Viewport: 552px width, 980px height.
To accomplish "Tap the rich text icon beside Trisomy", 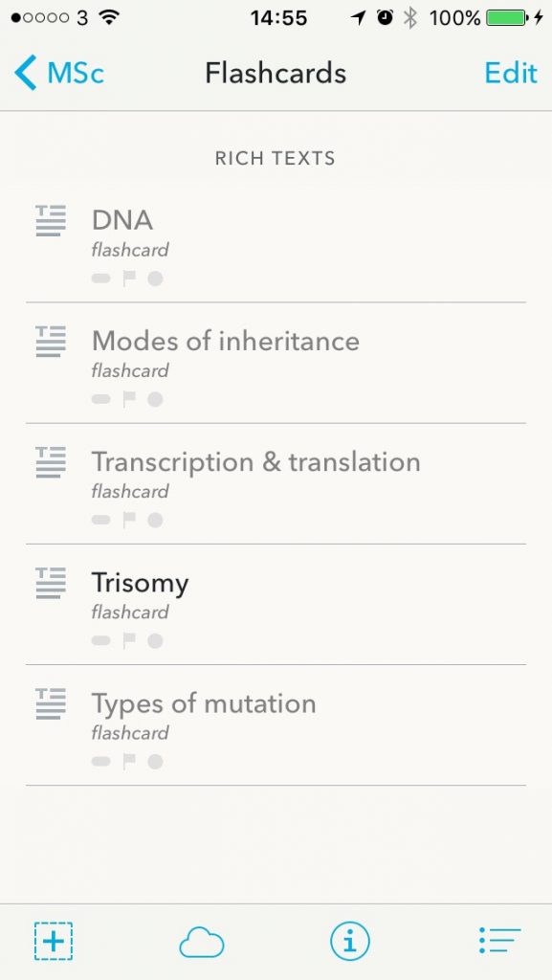I will [51, 583].
